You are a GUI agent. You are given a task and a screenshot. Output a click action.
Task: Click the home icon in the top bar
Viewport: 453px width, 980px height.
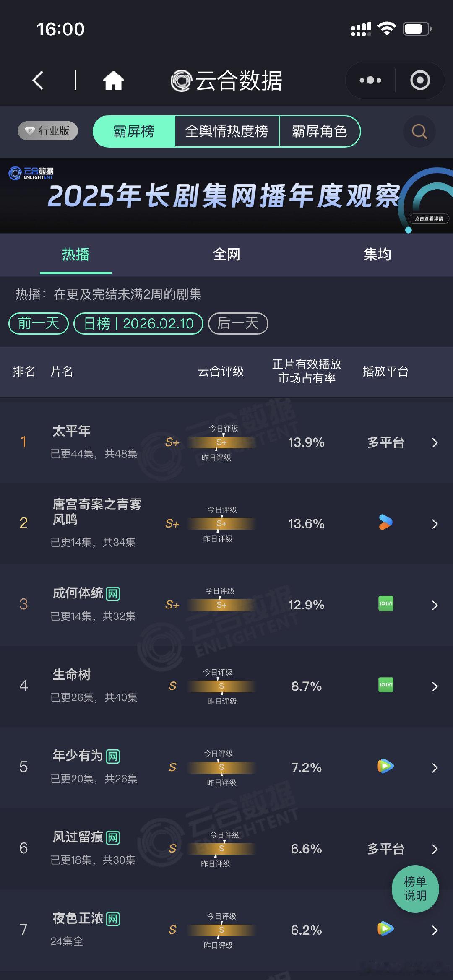click(114, 81)
